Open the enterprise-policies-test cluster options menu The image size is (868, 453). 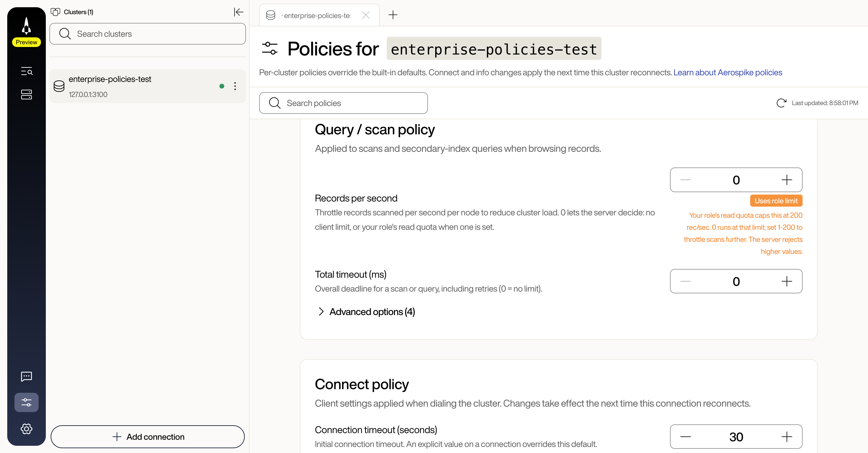pyautogui.click(x=235, y=86)
